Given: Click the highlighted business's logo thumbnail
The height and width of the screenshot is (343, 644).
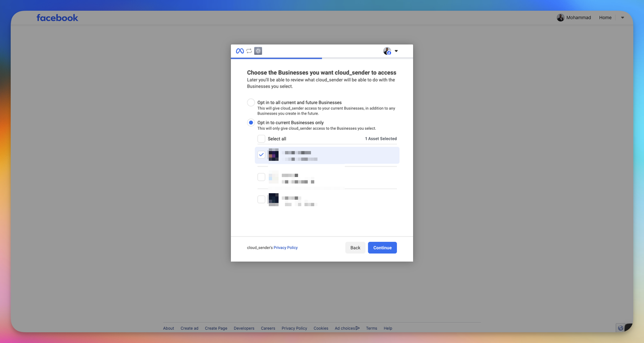Looking at the screenshot, I should point(274,155).
